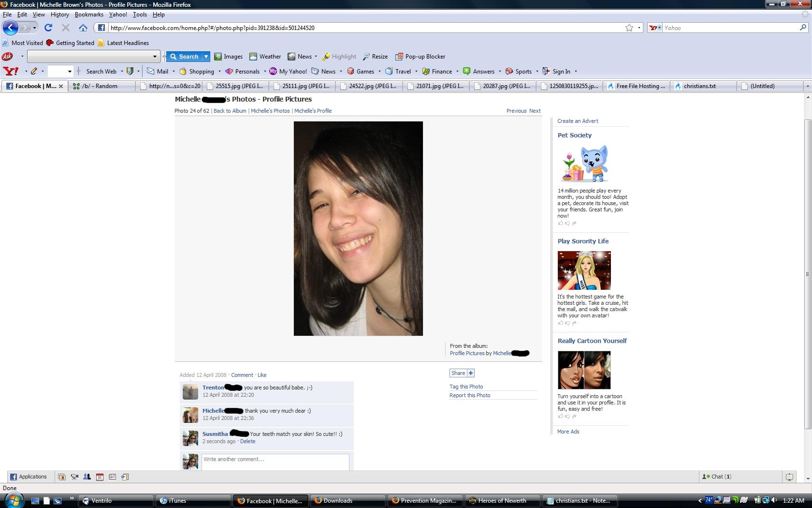The height and width of the screenshot is (508, 812).
Task: Click the page vertical scrollbar
Action: tap(808, 274)
